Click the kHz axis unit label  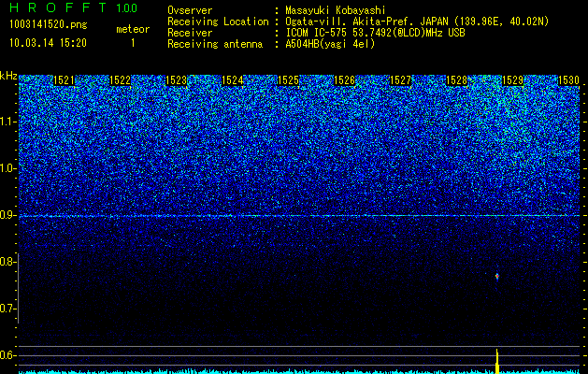pos(8,76)
